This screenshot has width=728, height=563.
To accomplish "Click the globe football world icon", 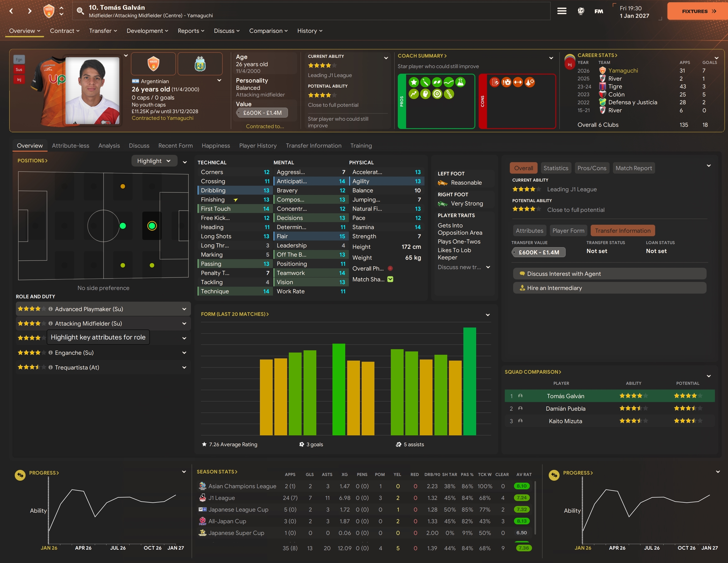I will click(581, 11).
